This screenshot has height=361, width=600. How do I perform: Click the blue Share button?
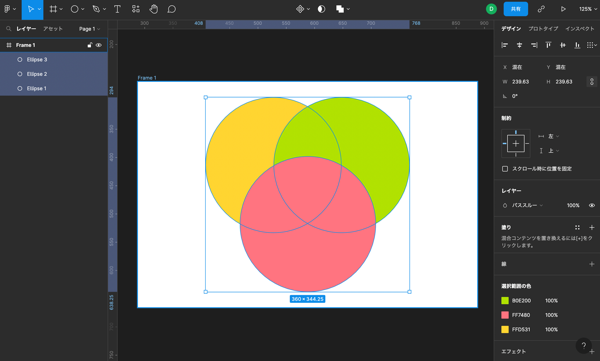click(x=516, y=9)
